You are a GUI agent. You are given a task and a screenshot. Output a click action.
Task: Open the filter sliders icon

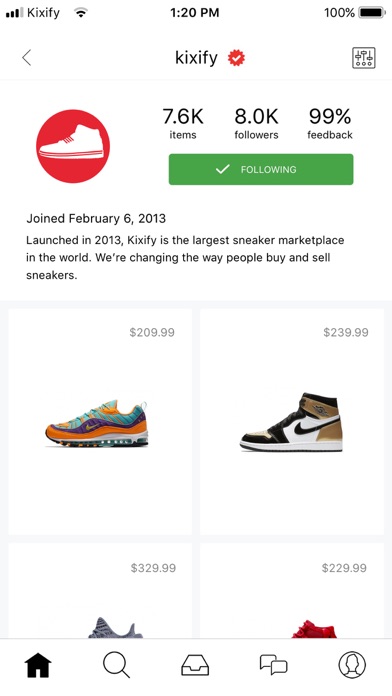(x=364, y=58)
